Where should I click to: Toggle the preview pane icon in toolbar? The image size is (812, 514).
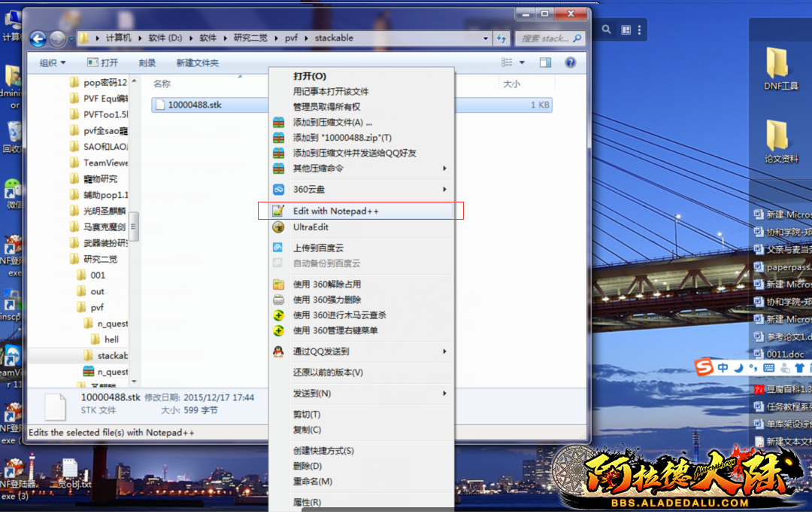click(545, 62)
